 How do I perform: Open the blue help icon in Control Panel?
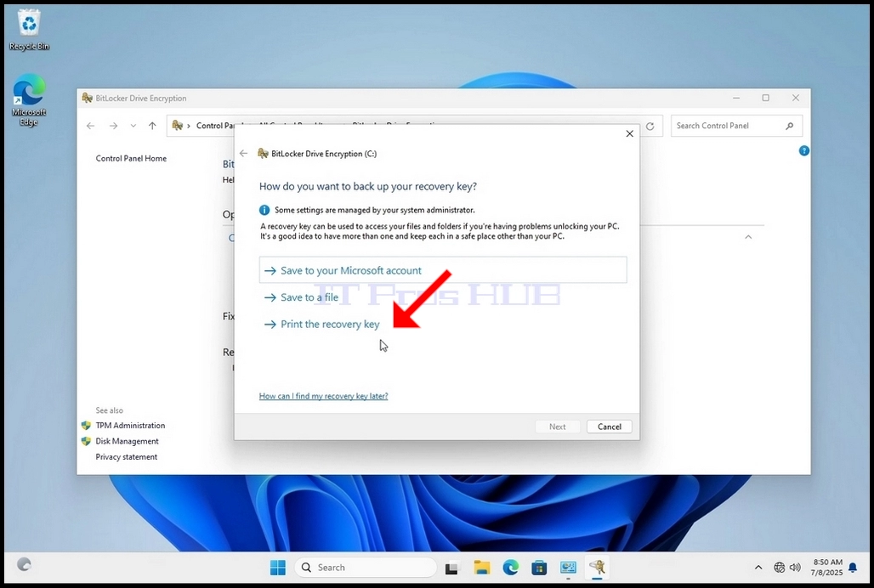click(803, 150)
